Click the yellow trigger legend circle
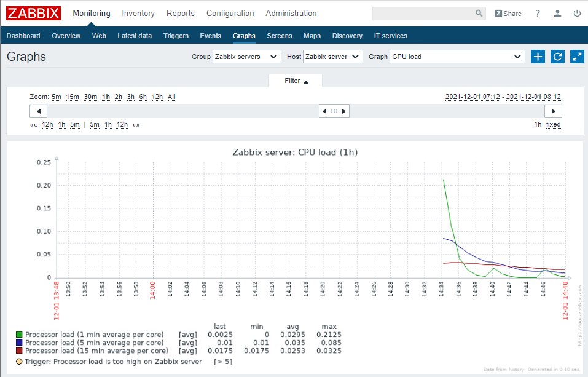The height and width of the screenshot is (377, 588). click(x=19, y=362)
